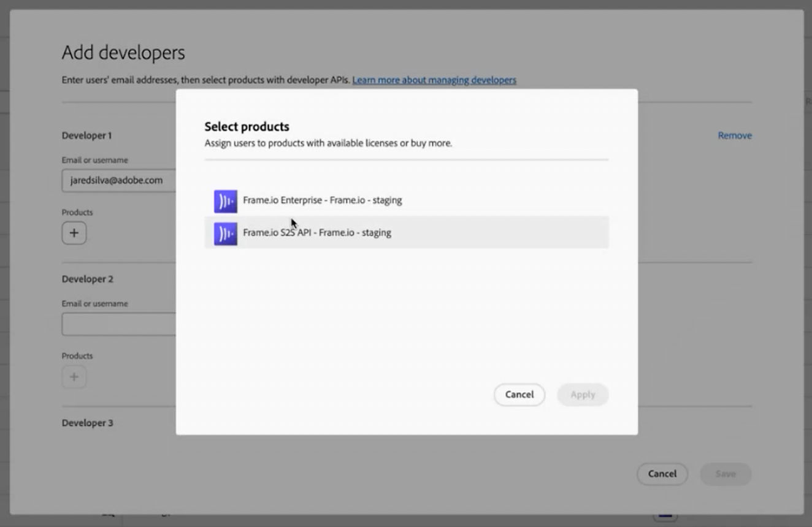Cancel the Add developers dialog
Viewport: 812px width, 527px height.
pyautogui.click(x=662, y=474)
